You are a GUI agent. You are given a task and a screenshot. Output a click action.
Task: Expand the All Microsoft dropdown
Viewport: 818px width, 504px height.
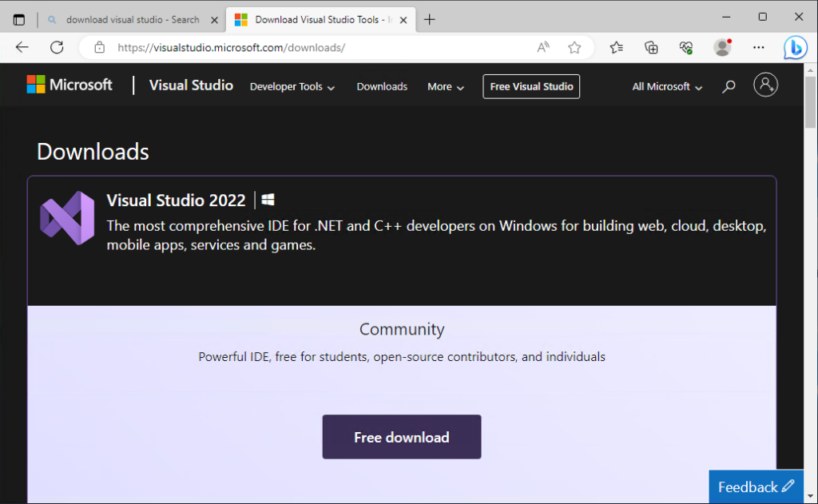[x=667, y=86]
